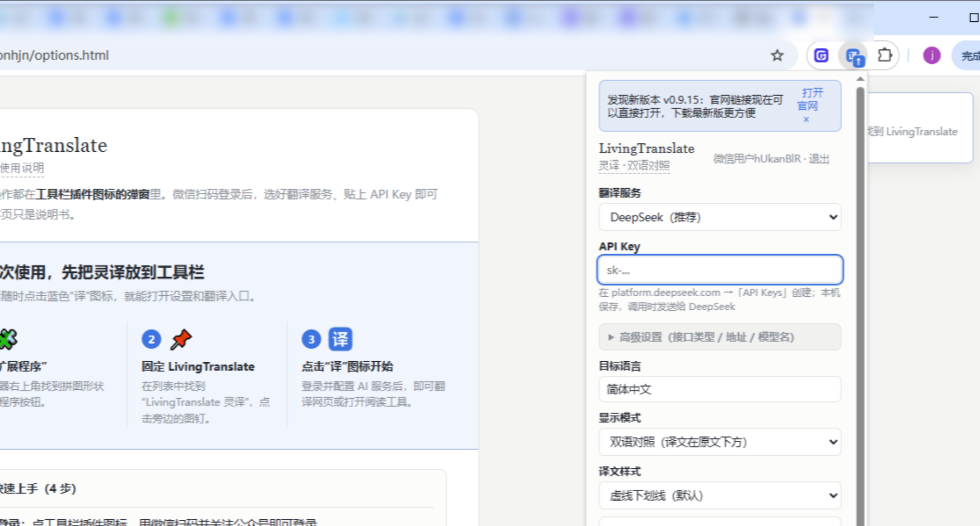980x526 pixels.
Task: Open the 显示模式 dropdown
Action: [x=720, y=442]
